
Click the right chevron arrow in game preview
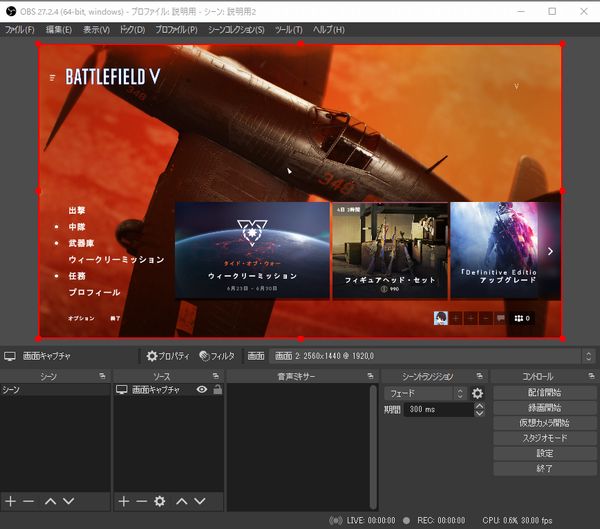click(x=550, y=251)
